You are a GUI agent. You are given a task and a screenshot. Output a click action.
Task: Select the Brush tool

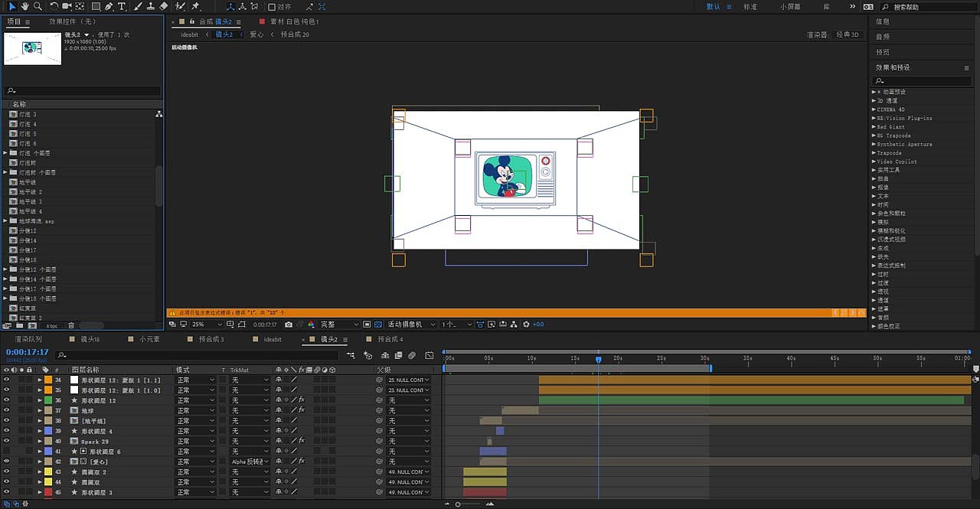pos(138,6)
